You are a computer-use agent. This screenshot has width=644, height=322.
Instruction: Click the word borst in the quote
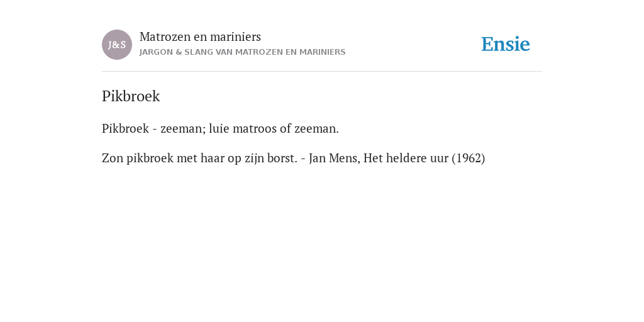(280, 158)
